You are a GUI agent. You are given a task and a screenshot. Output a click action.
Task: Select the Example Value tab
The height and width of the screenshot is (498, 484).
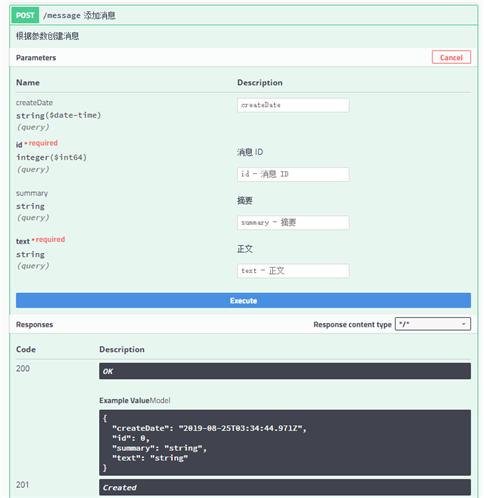(124, 400)
